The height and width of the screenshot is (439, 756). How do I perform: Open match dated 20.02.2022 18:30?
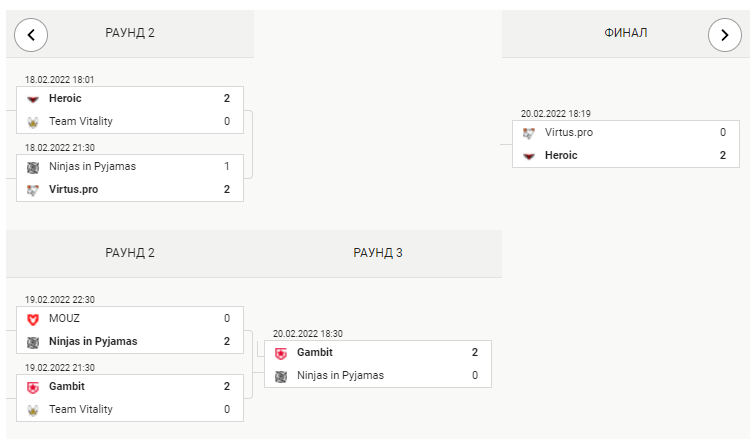[378, 364]
